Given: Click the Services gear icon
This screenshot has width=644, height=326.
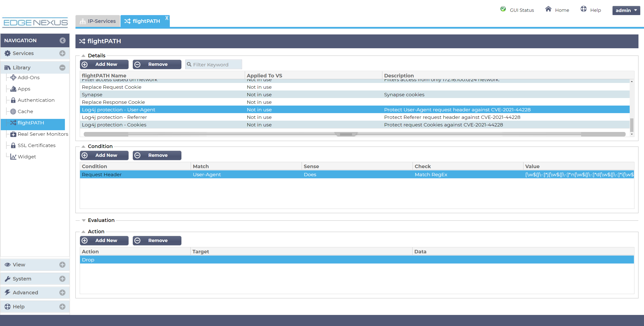Looking at the screenshot, I should pos(8,53).
